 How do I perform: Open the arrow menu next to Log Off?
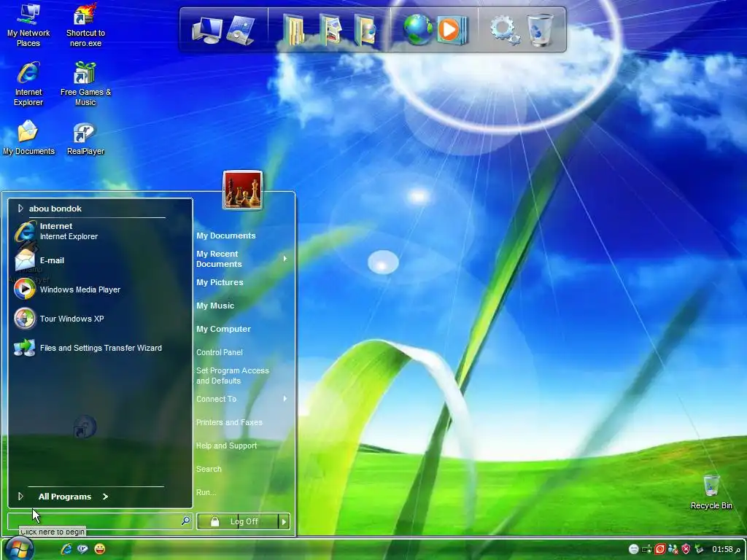pos(284,521)
